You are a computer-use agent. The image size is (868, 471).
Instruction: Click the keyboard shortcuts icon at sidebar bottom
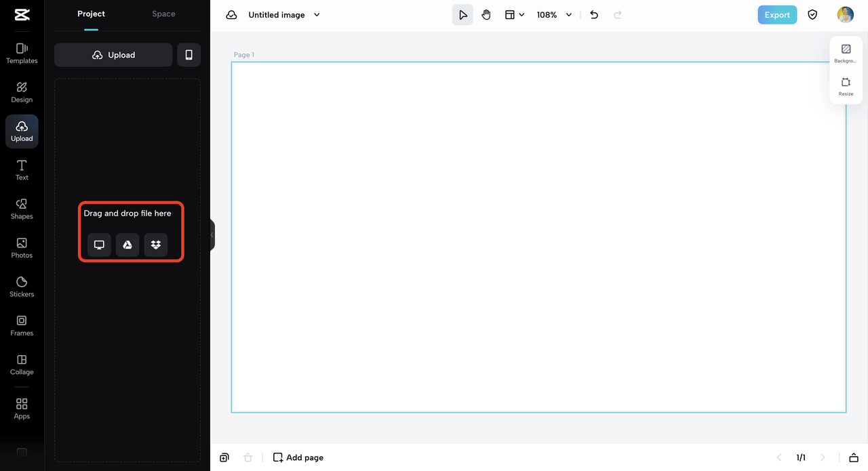[x=22, y=452]
